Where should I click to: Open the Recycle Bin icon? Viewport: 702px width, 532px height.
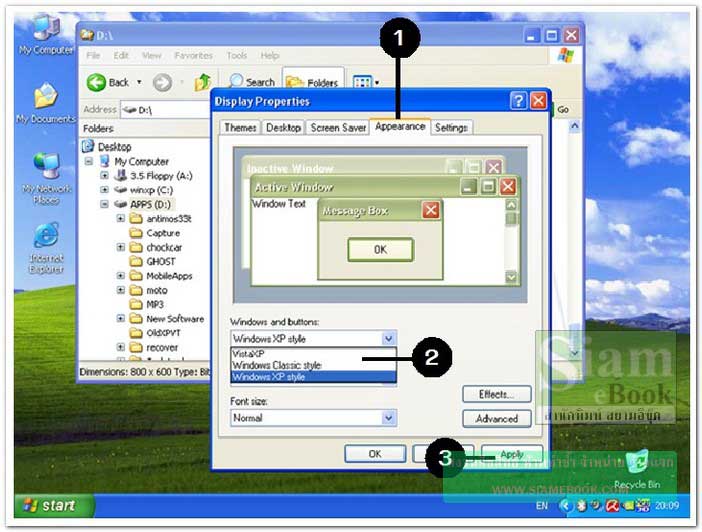(x=637, y=469)
